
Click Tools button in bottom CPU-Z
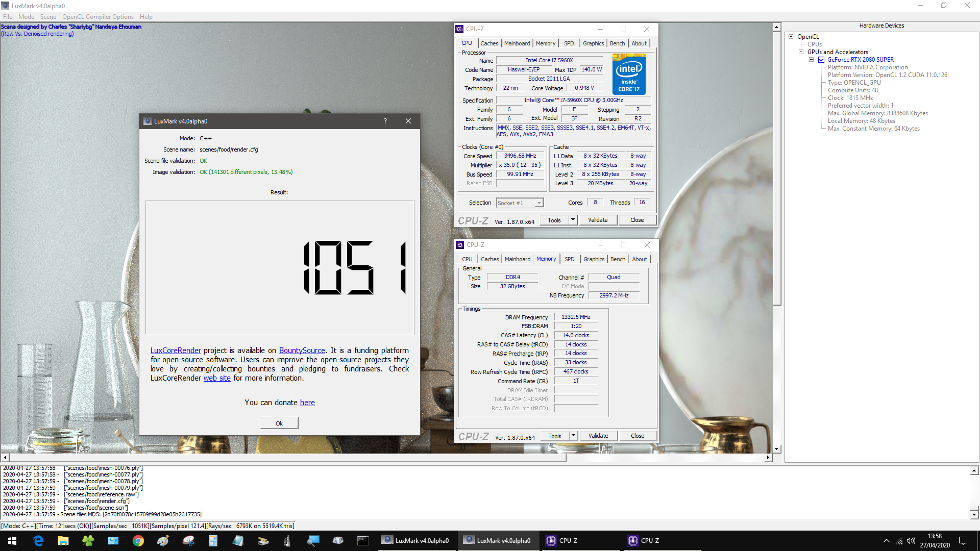coord(555,436)
